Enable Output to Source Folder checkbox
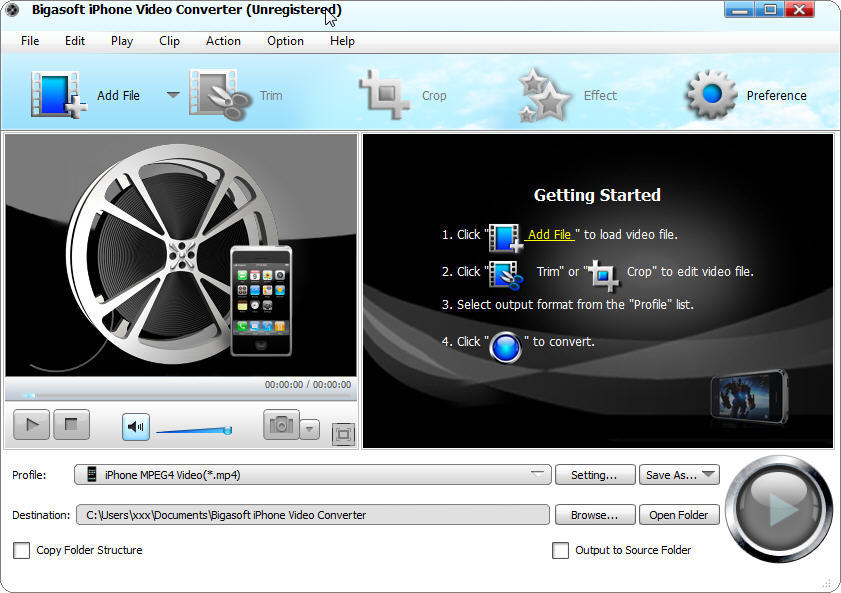841x593 pixels. point(560,550)
